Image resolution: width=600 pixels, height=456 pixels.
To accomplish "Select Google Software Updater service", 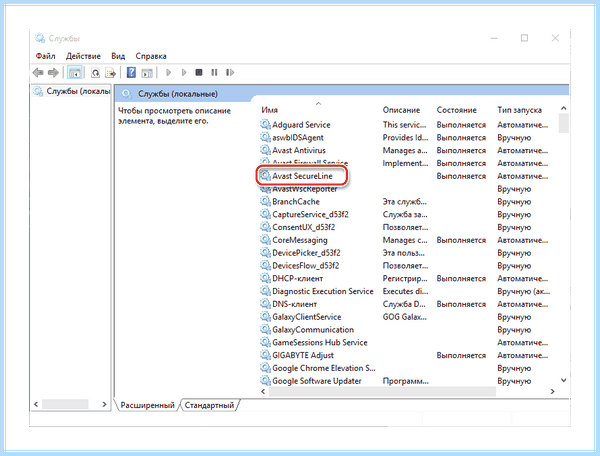I will pos(316,381).
